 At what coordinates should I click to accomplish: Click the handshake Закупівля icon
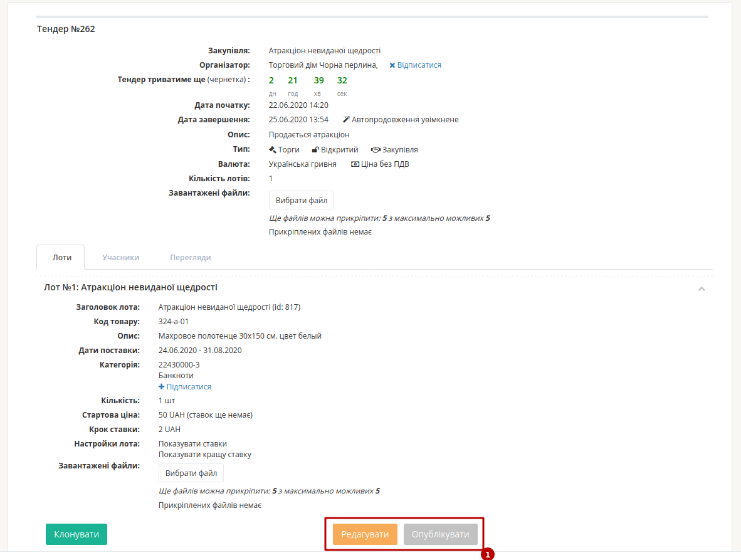pos(376,150)
